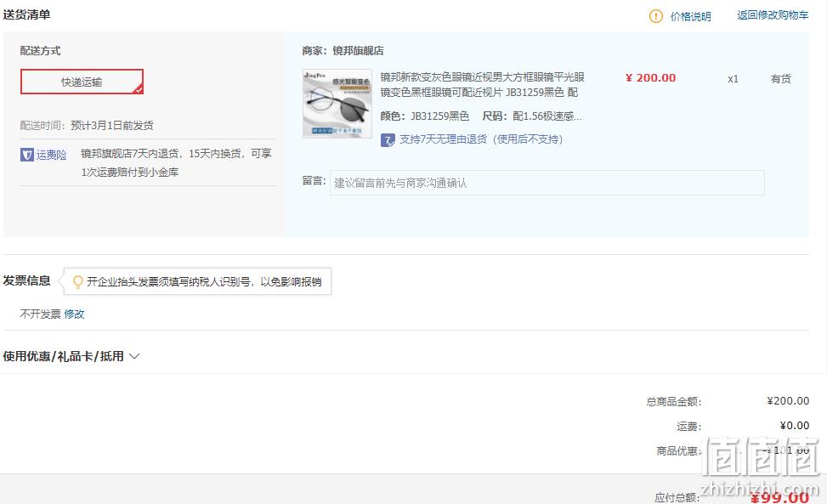Click the shipping insurance shield icon
Screen dimensions: 827x504
(27, 155)
